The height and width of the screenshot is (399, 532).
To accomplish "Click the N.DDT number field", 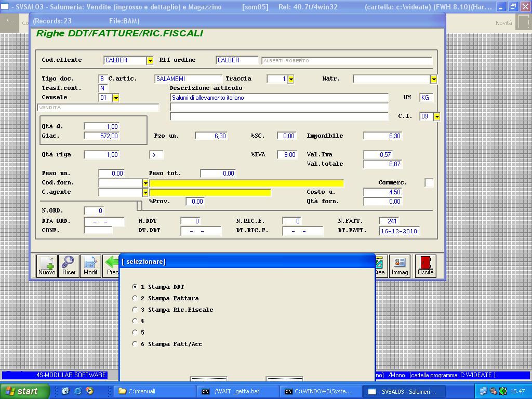I will pos(190,221).
